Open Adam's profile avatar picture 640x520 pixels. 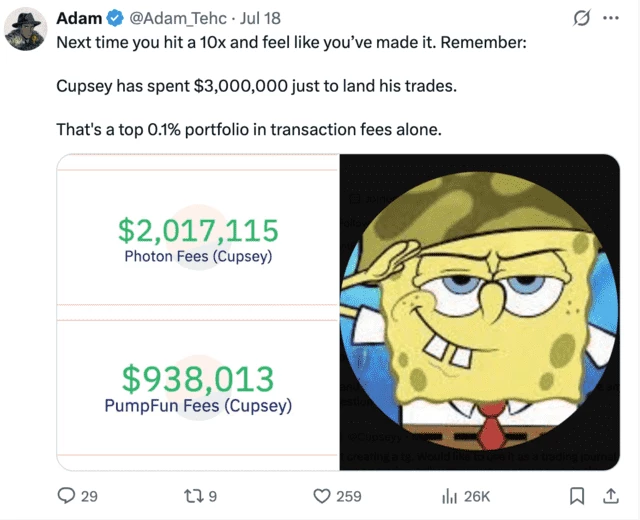[27, 27]
